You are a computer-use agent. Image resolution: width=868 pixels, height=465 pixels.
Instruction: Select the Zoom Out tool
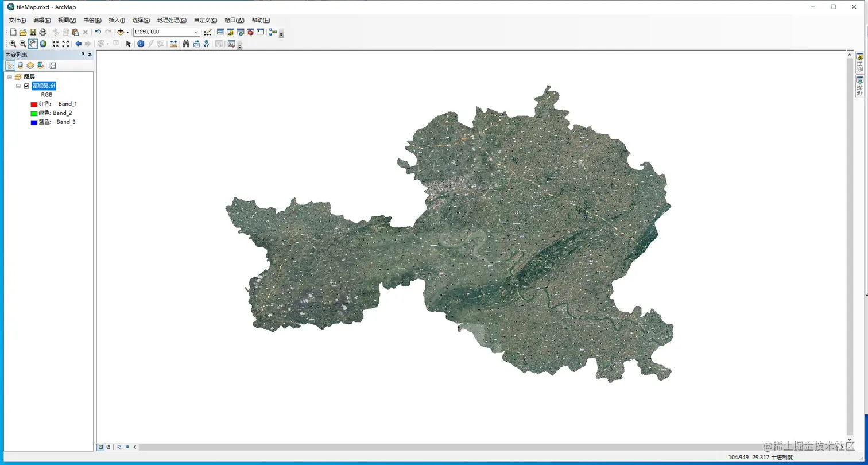(22, 44)
